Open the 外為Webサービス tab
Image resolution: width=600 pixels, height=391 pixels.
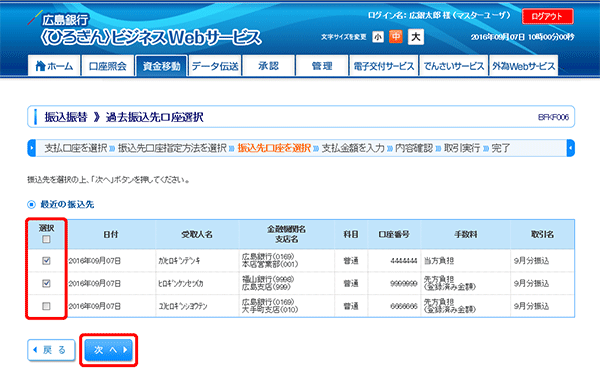pos(523,66)
